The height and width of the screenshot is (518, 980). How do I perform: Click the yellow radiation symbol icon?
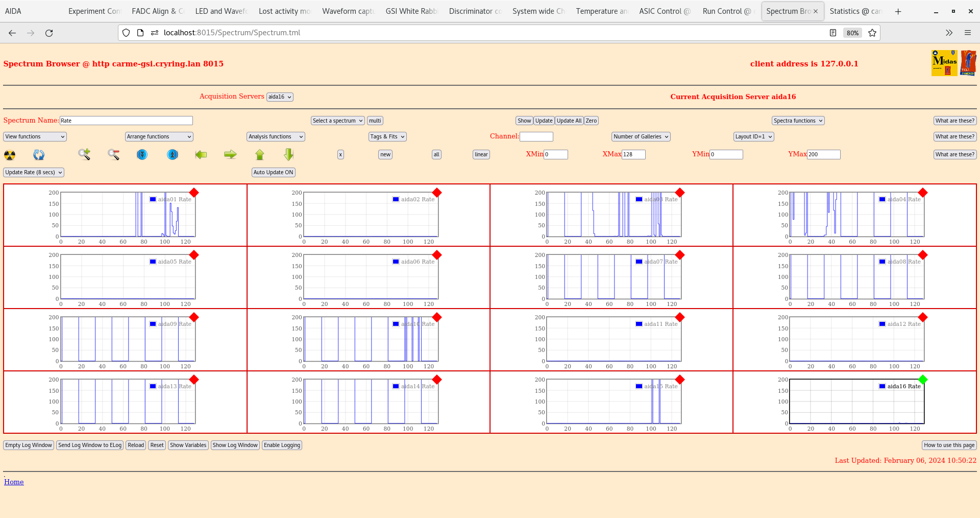click(x=10, y=155)
